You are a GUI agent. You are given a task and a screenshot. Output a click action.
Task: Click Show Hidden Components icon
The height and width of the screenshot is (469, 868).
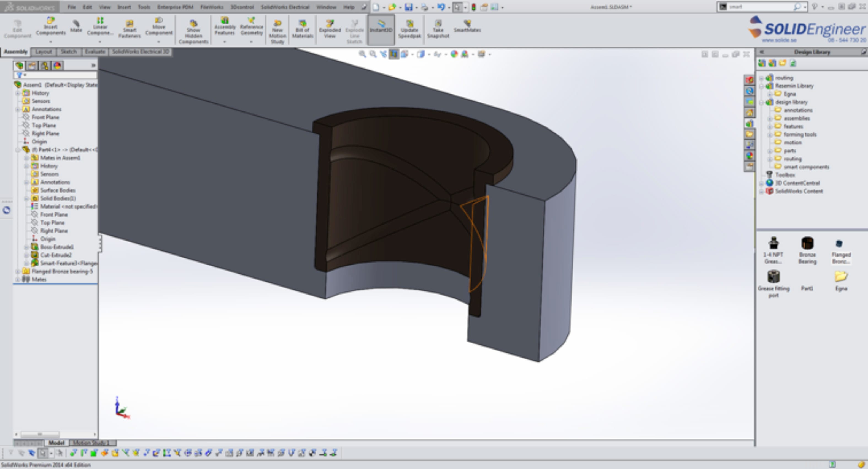click(193, 31)
